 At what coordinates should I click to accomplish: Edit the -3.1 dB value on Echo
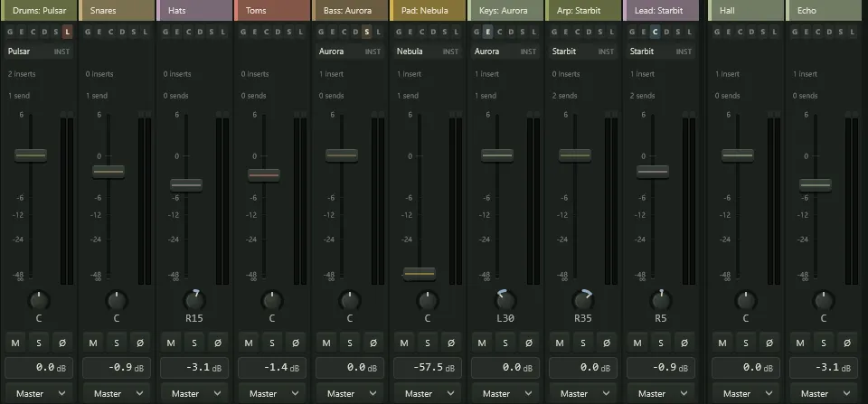click(823, 368)
